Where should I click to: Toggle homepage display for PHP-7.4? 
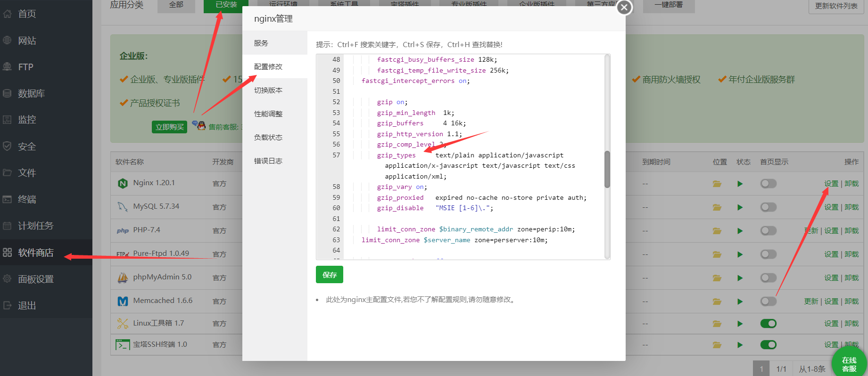tap(768, 230)
